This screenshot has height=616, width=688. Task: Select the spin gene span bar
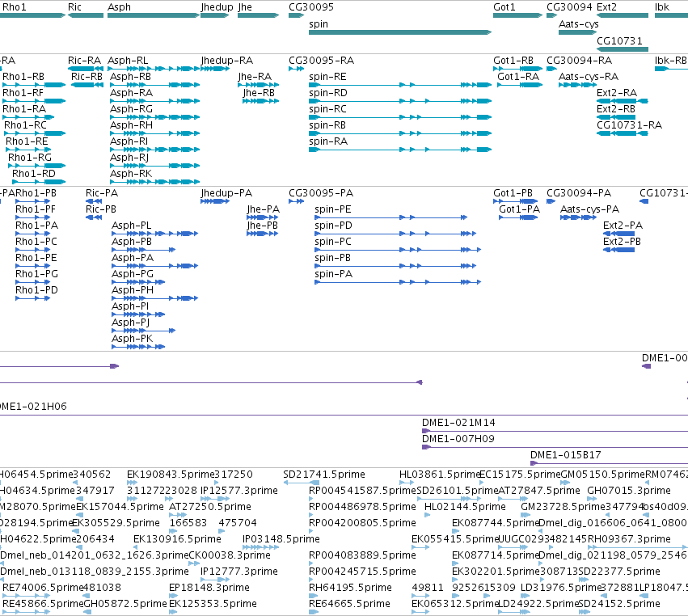coord(399,32)
